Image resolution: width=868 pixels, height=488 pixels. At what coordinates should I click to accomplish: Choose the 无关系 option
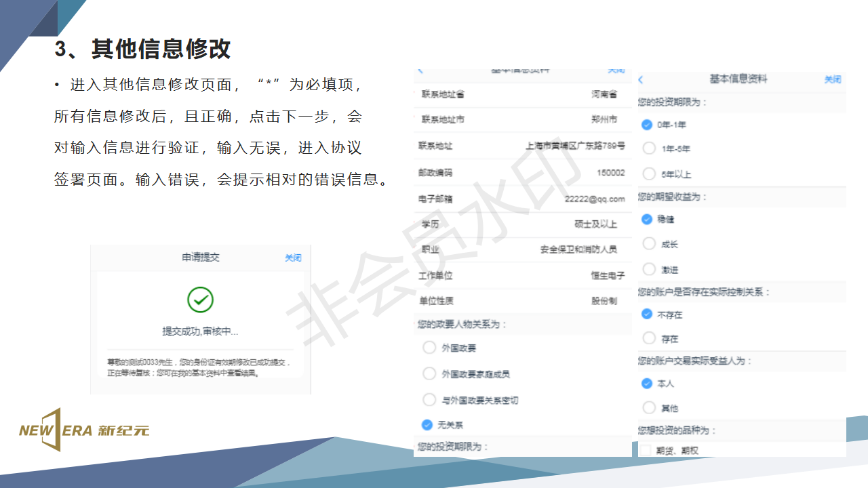tap(427, 425)
